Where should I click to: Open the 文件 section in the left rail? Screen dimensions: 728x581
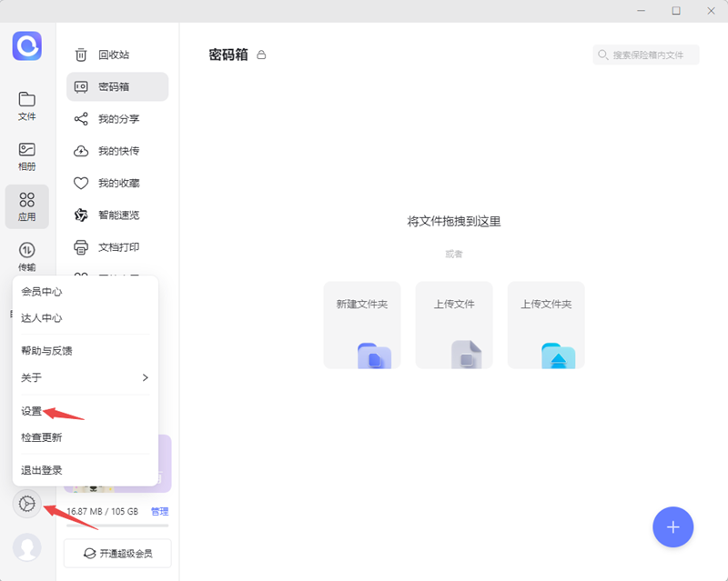(x=26, y=106)
